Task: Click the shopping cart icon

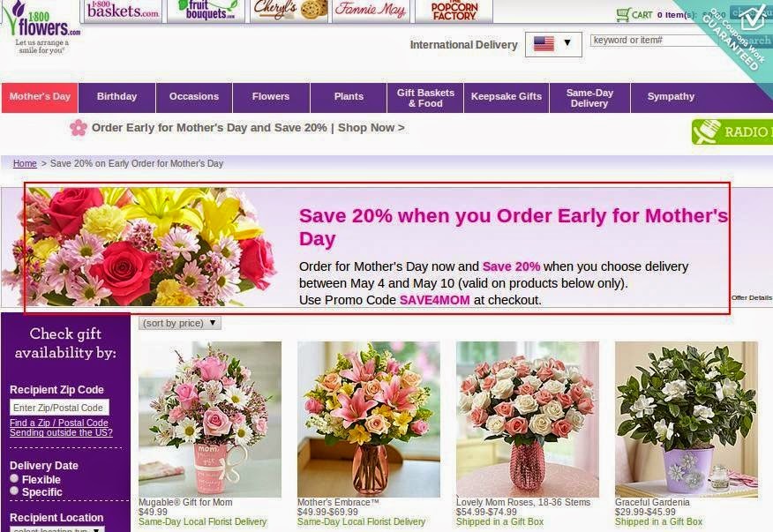Action: tap(623, 14)
